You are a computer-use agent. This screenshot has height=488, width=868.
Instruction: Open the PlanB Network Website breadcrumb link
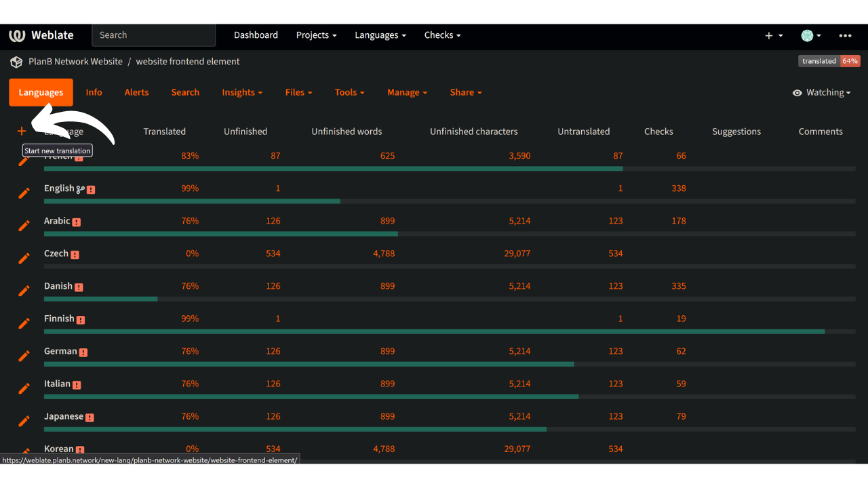[75, 62]
